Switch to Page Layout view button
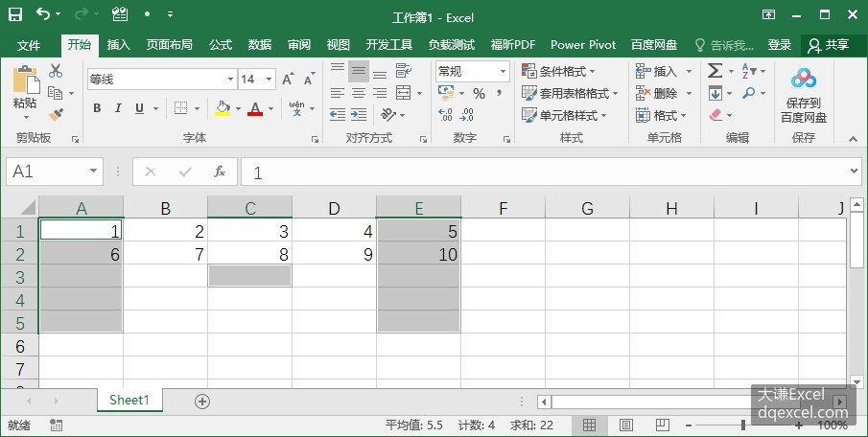 pyautogui.click(x=625, y=425)
